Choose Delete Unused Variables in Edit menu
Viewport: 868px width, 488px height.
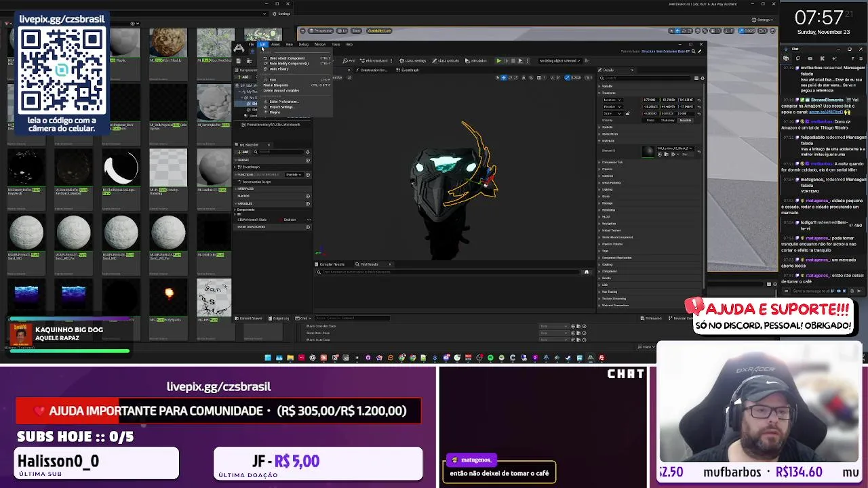(281, 91)
